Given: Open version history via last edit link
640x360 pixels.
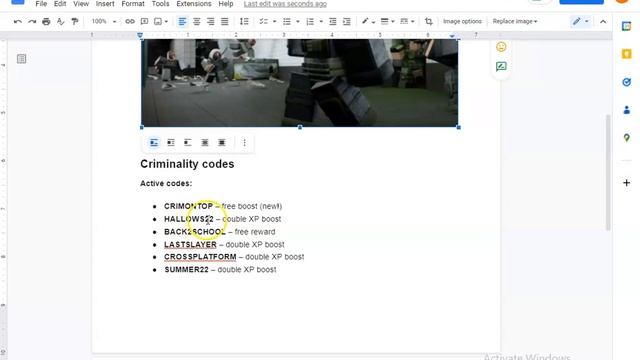Looking at the screenshot, I should click(x=285, y=4).
